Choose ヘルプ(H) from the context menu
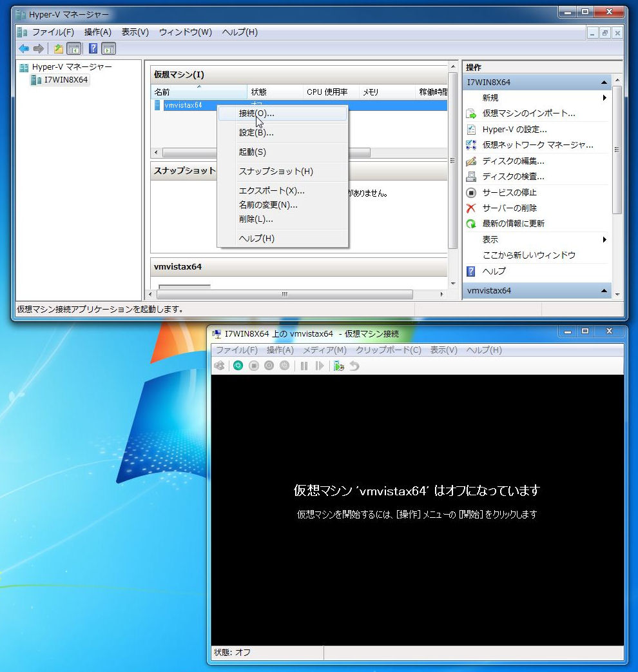The image size is (638, 672). click(283, 239)
